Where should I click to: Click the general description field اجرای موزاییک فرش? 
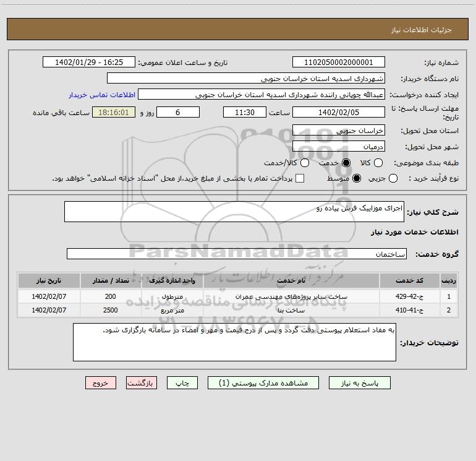click(234, 212)
